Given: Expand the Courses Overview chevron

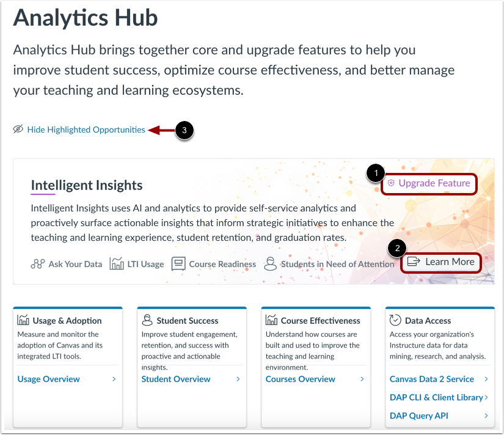Looking at the screenshot, I should [x=362, y=379].
